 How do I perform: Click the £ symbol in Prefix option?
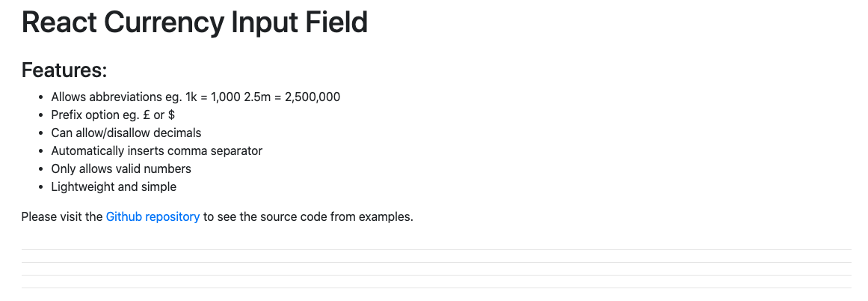[x=147, y=115]
